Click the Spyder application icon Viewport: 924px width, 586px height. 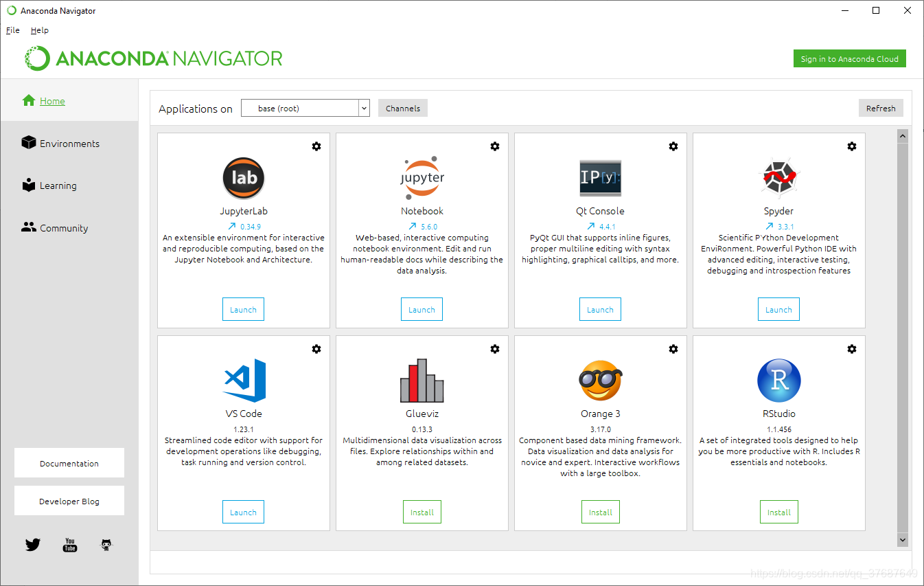pos(778,178)
